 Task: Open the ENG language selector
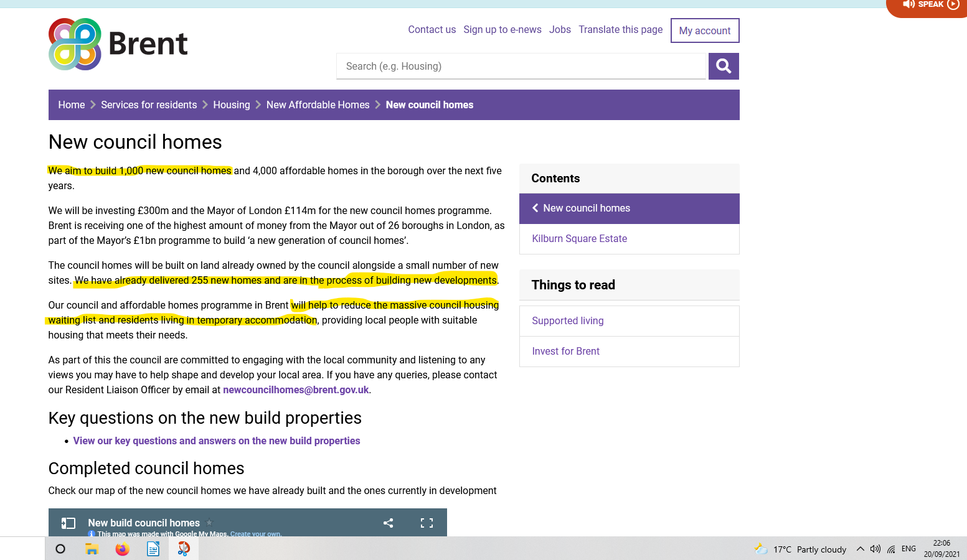(908, 549)
